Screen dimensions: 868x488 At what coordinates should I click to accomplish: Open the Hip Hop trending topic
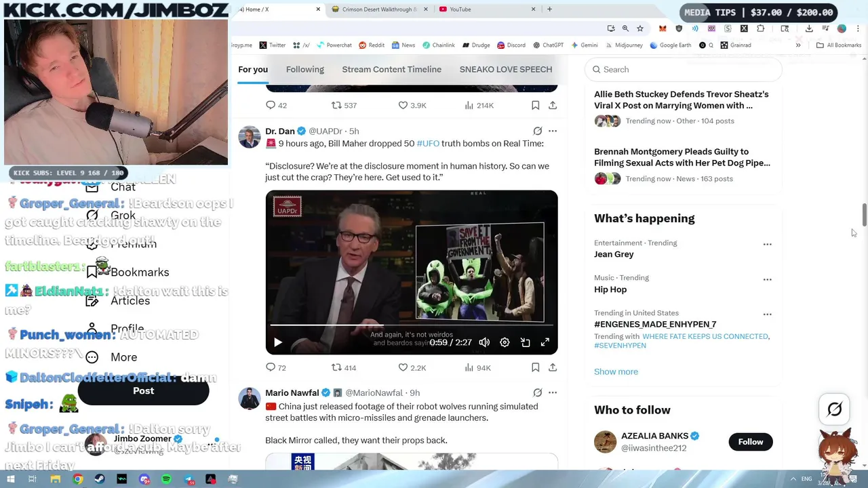point(610,289)
